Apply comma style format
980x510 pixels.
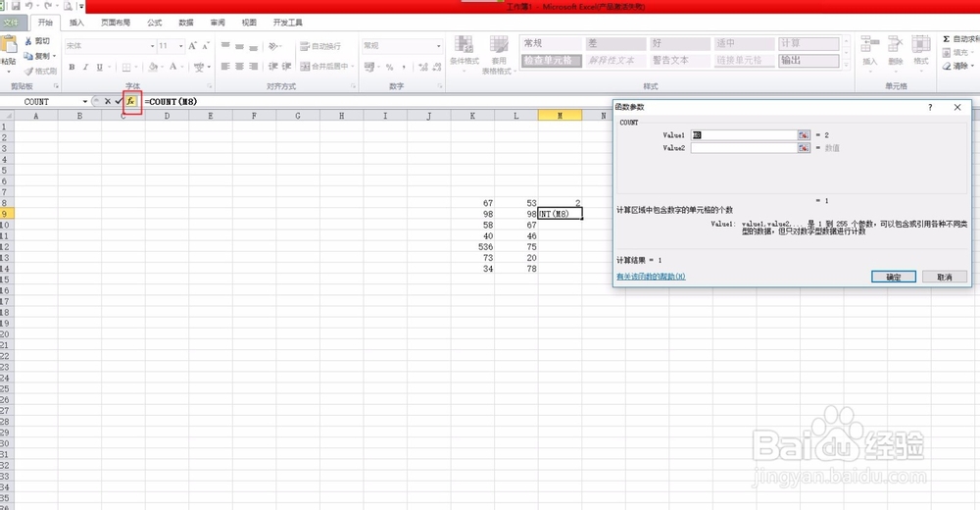pyautogui.click(x=404, y=67)
